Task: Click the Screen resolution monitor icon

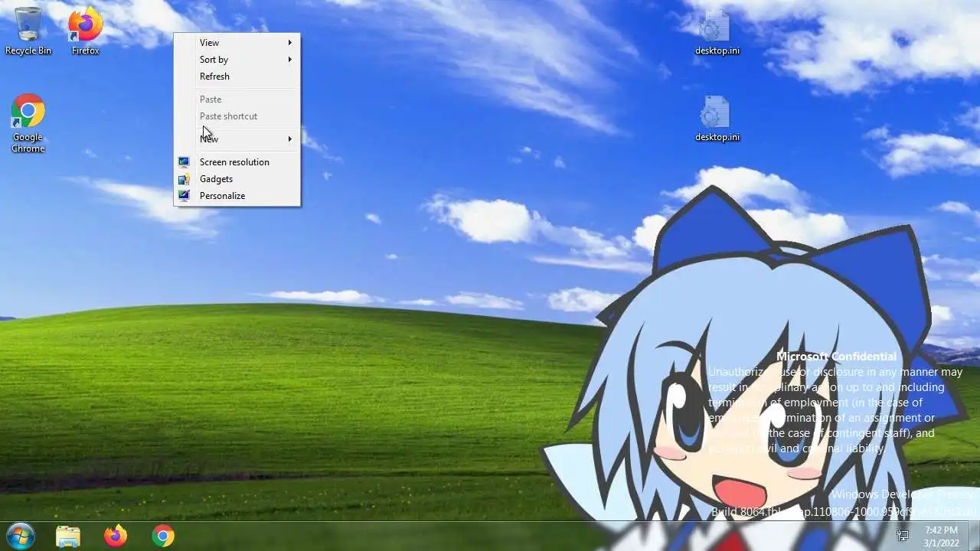Action: point(184,162)
